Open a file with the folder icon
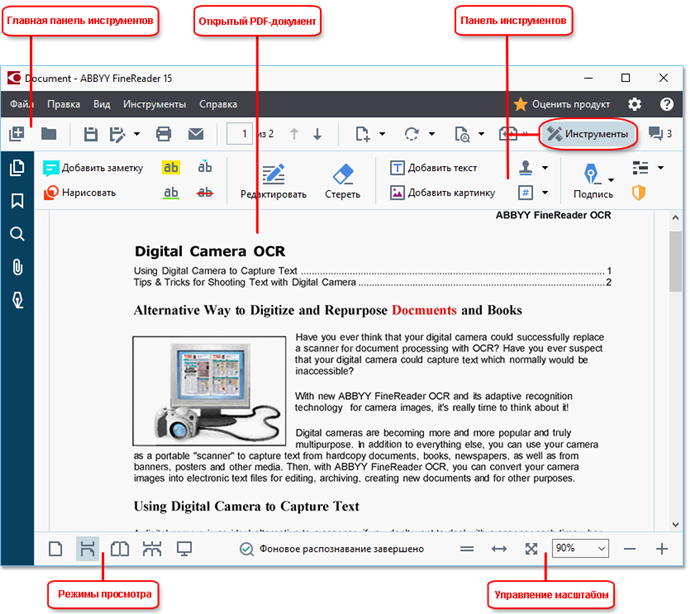The image size is (690, 614). coord(48,133)
